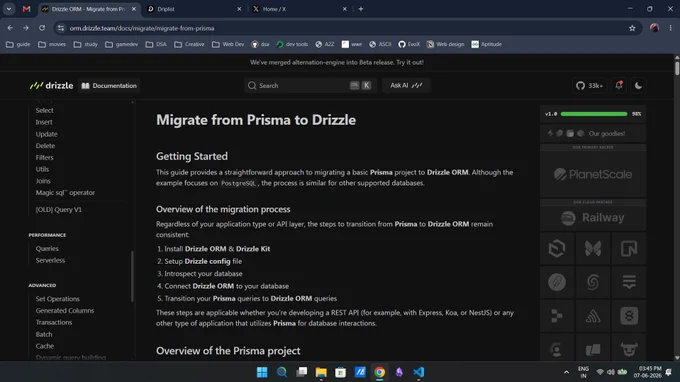Viewport: 680px width, 382px height.
Task: Open the A2Z bookmark
Action: click(325, 44)
